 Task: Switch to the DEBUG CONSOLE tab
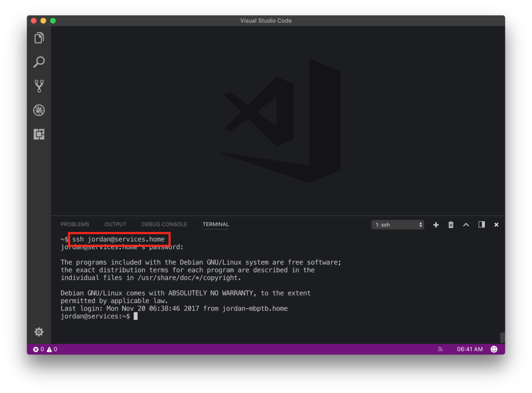click(164, 224)
